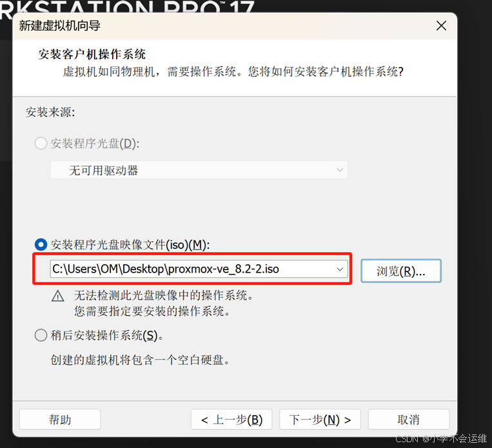Click the warning triangle icon
The width and height of the screenshot is (492, 448).
(58, 296)
